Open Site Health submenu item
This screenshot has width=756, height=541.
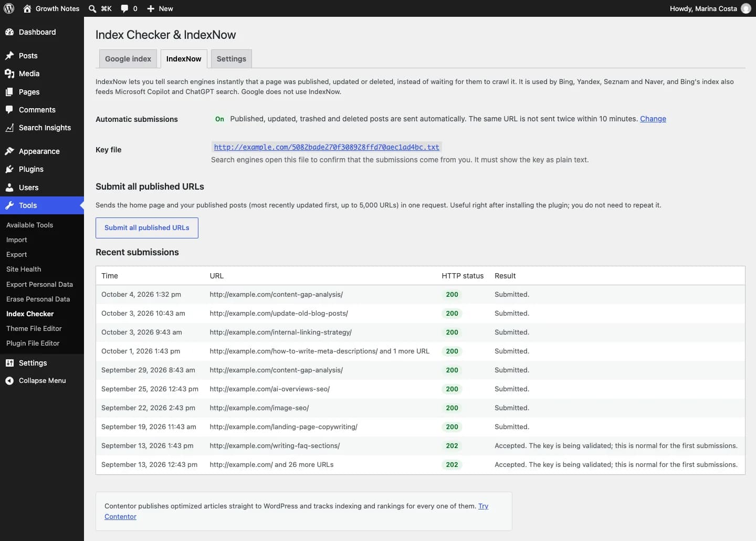coord(24,269)
